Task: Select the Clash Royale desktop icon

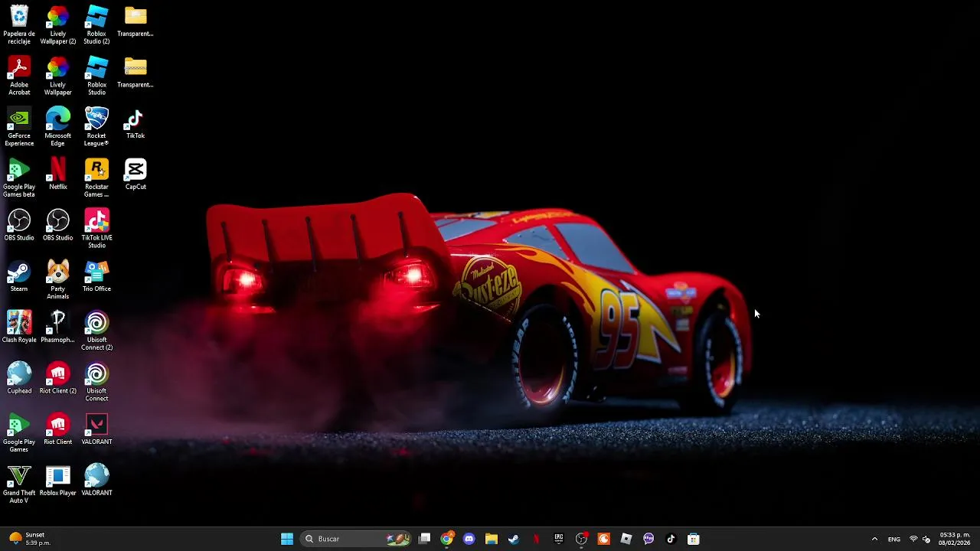Action: [x=19, y=328]
